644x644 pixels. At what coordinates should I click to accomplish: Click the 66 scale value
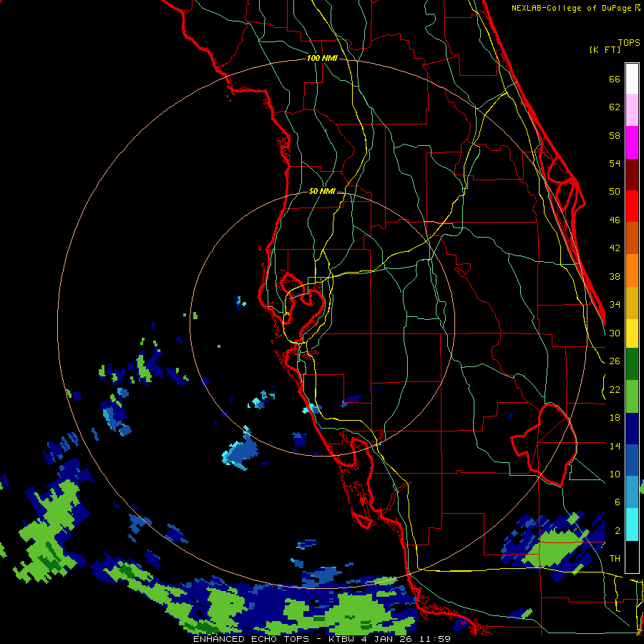pyautogui.click(x=615, y=79)
